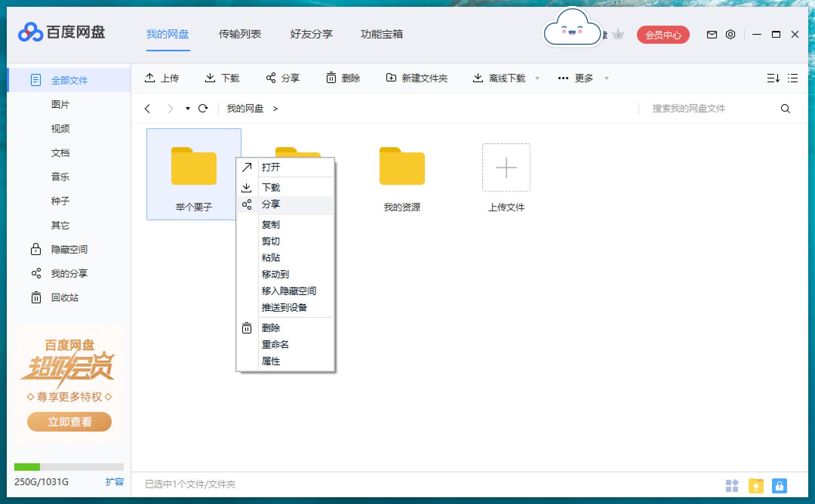Open the navigation history dropdown arrow
815x504 pixels.
click(x=187, y=108)
